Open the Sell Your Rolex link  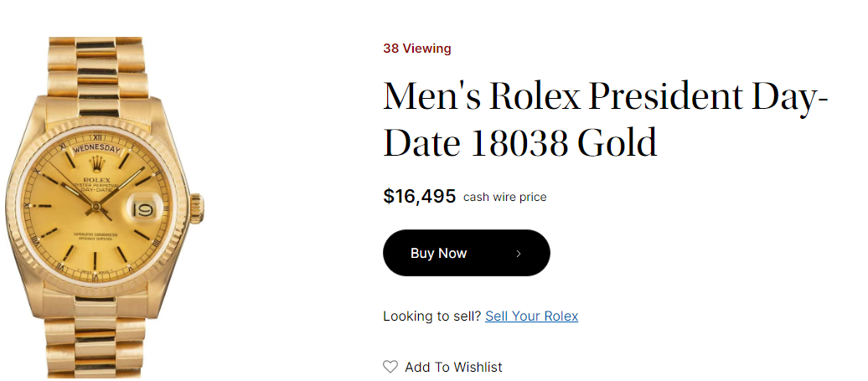tap(531, 316)
